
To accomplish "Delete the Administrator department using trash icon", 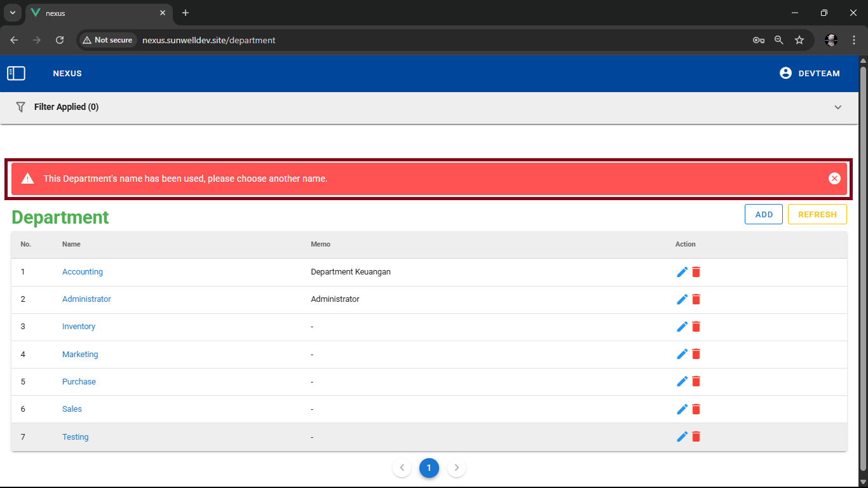I will pyautogui.click(x=696, y=299).
